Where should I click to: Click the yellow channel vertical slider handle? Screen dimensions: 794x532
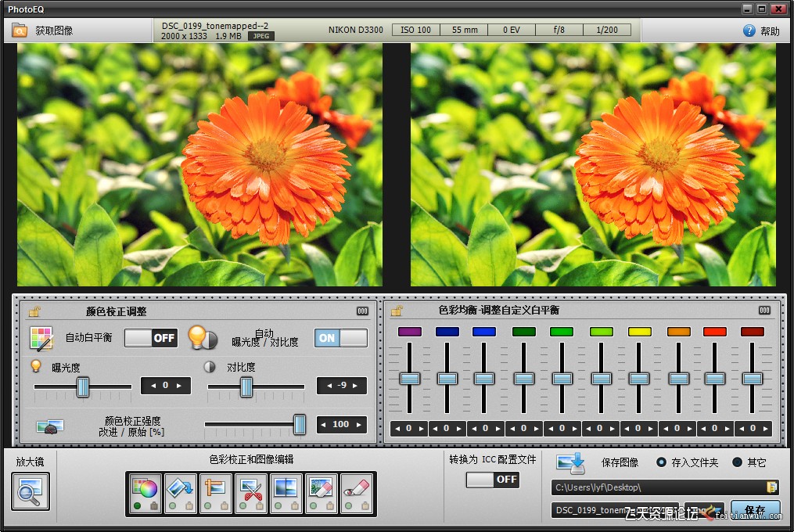pos(639,379)
